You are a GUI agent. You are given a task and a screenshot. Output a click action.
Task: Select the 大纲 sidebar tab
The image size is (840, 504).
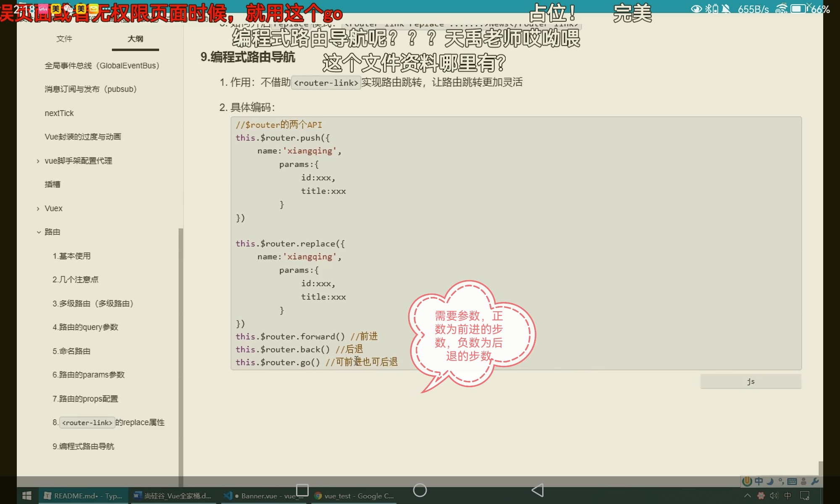[135, 39]
